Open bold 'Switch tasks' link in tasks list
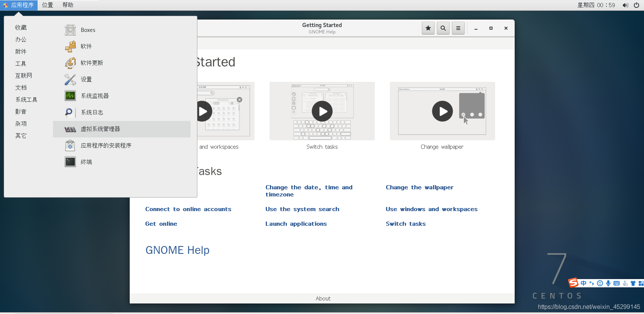 click(406, 224)
